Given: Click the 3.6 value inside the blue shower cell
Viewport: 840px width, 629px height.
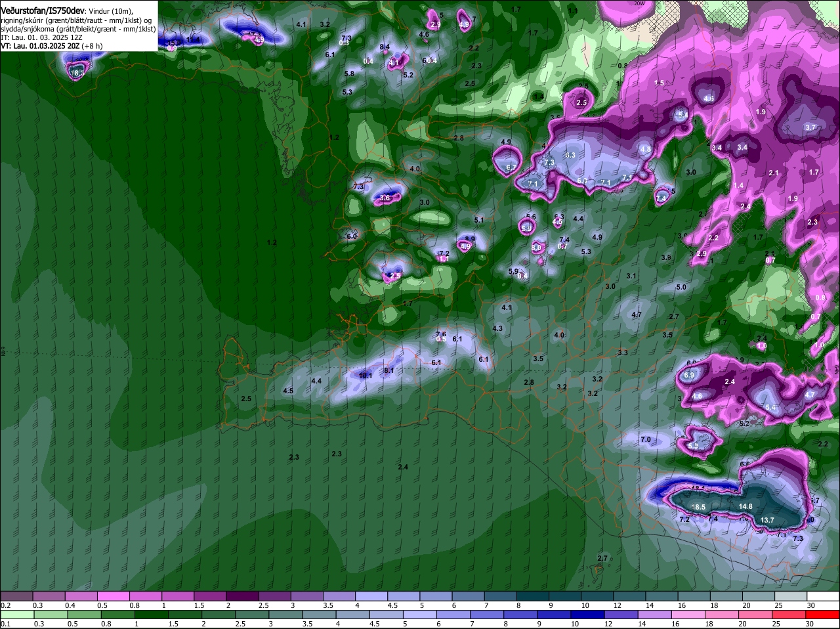Looking at the screenshot, I should pos(385,198).
